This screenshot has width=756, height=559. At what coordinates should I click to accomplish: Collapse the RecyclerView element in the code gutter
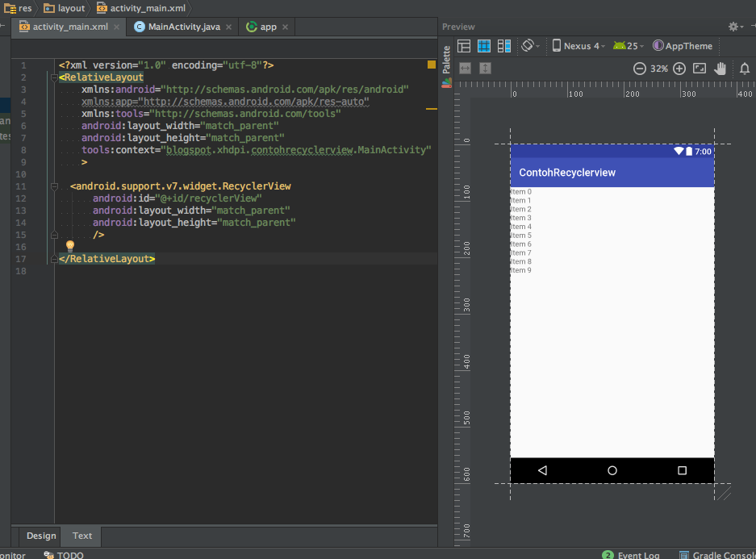(x=53, y=186)
